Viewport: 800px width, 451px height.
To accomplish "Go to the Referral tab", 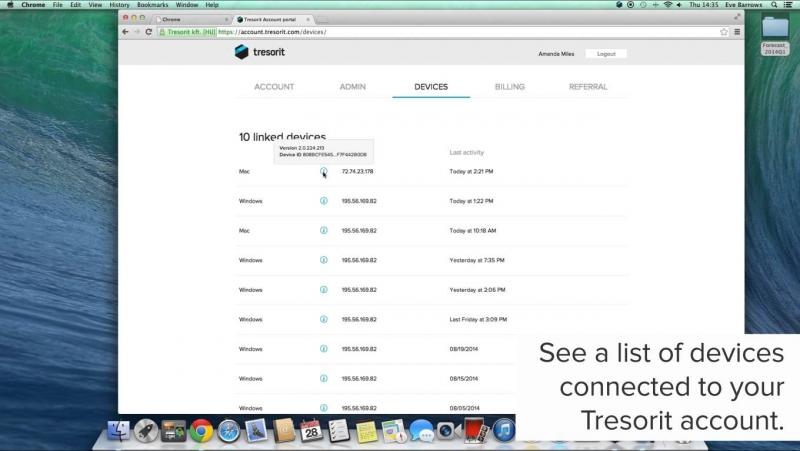I will pyautogui.click(x=587, y=87).
